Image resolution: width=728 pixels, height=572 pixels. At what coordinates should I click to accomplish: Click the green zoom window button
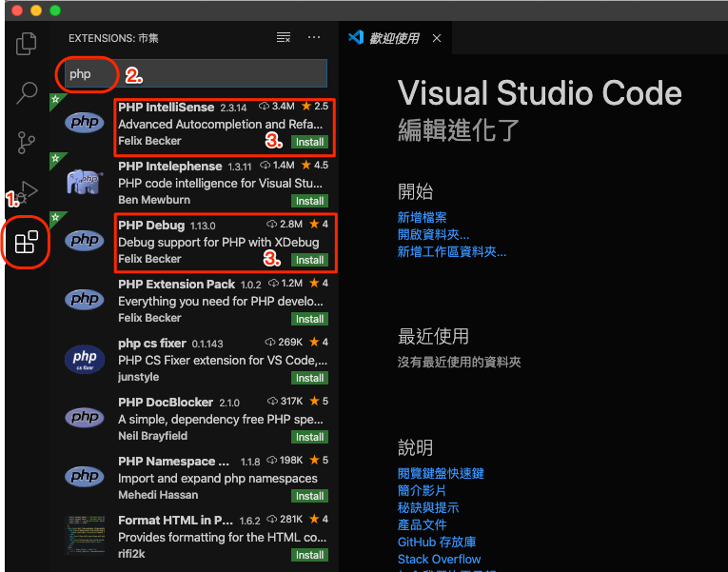55,10
